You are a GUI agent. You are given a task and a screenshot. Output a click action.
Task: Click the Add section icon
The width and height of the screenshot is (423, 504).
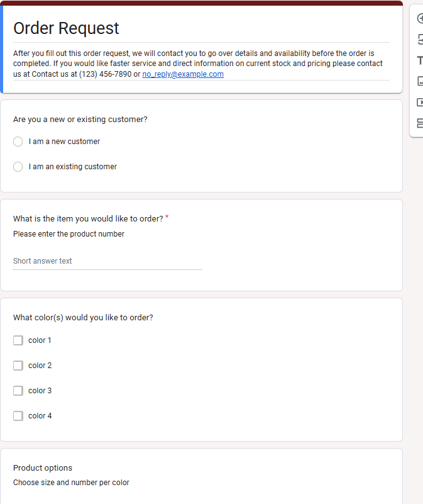coord(420,123)
